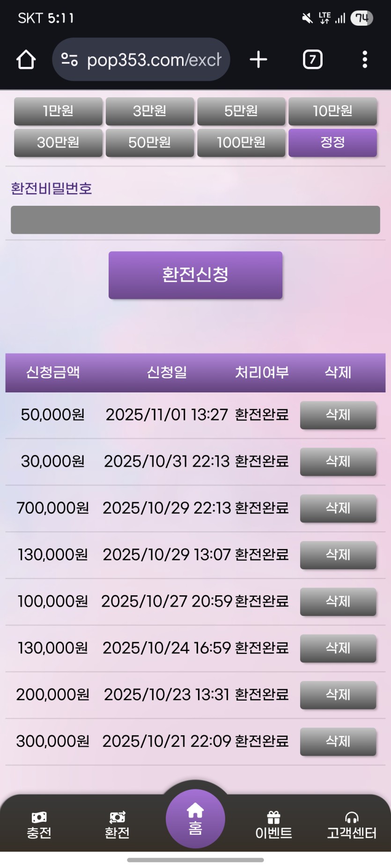Open 고객센터 headset tab
Screen dimensions: 391x868
[x=352, y=825]
